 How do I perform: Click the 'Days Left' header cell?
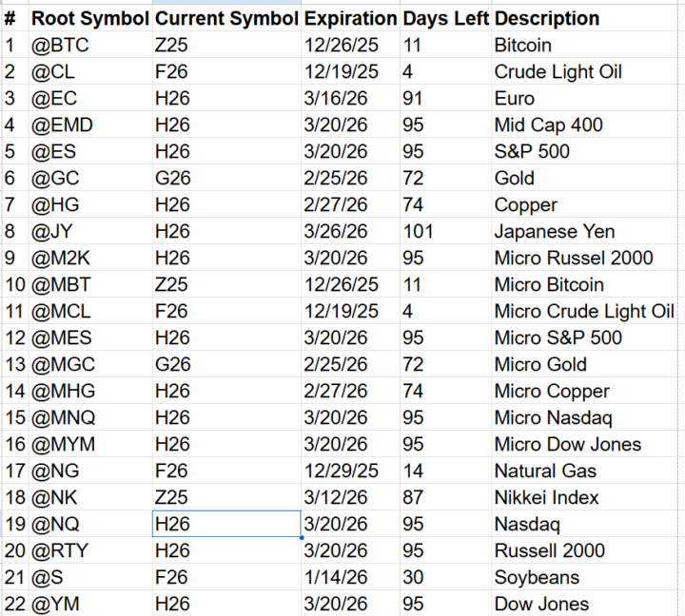(x=445, y=18)
